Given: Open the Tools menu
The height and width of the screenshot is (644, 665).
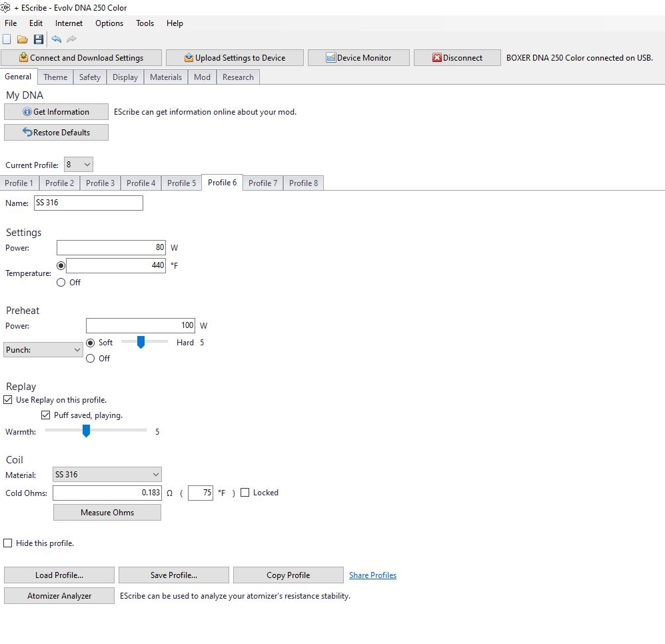Looking at the screenshot, I should point(145,23).
